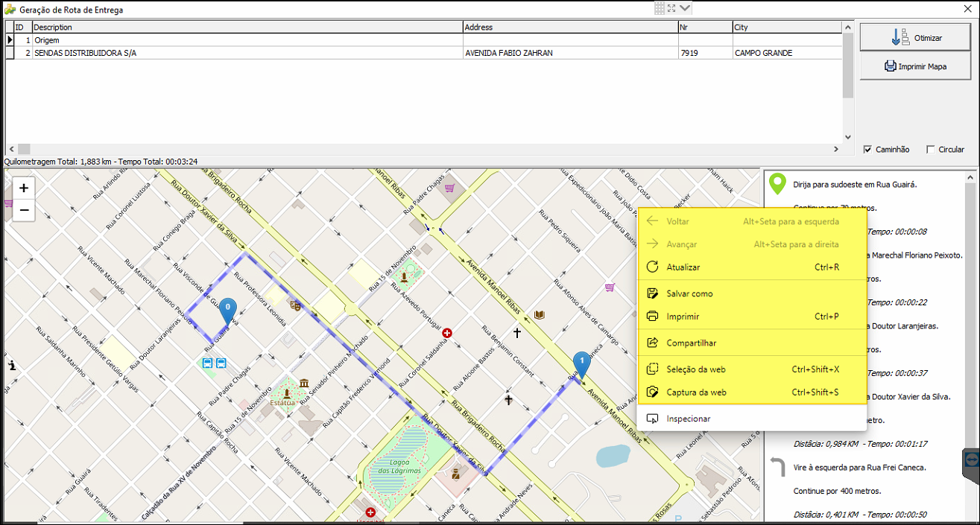Zoom in with the map plus button
The width and height of the screenshot is (980, 525).
24,188
